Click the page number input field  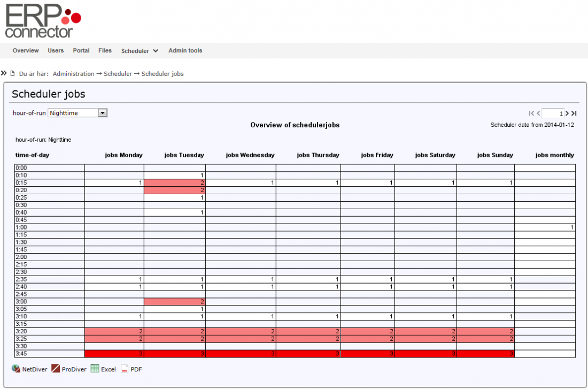click(x=553, y=113)
